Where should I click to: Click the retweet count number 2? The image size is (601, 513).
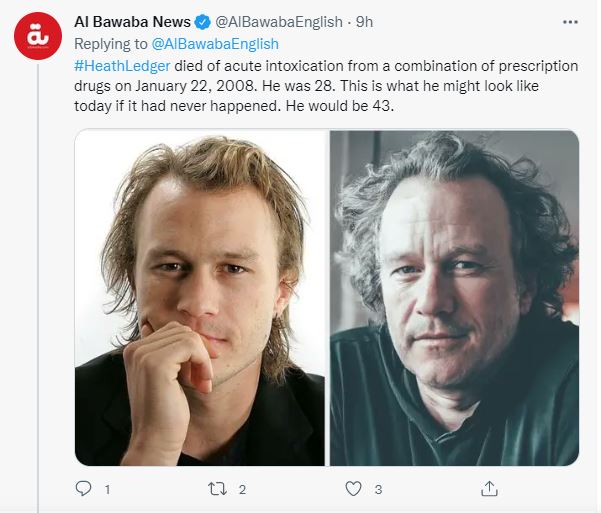click(x=243, y=490)
